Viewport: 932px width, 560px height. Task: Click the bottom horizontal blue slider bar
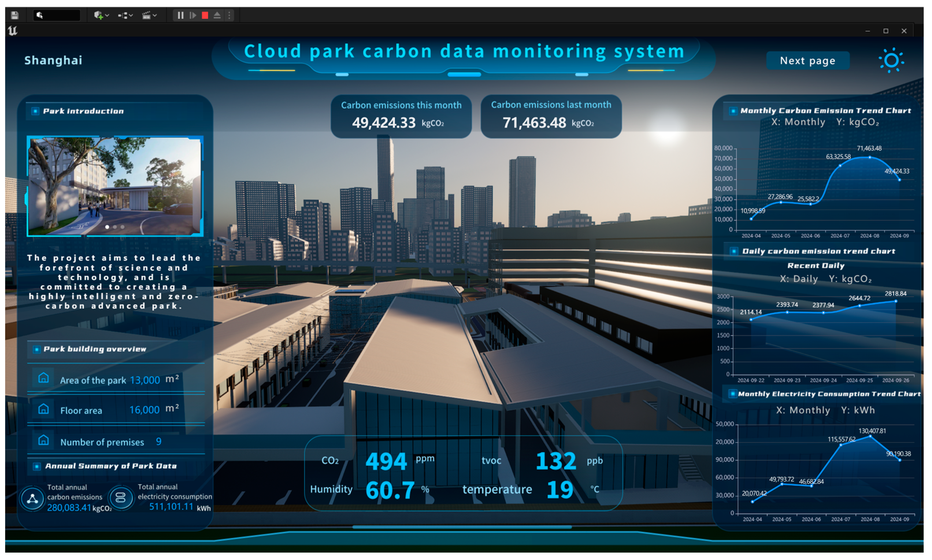(x=462, y=527)
